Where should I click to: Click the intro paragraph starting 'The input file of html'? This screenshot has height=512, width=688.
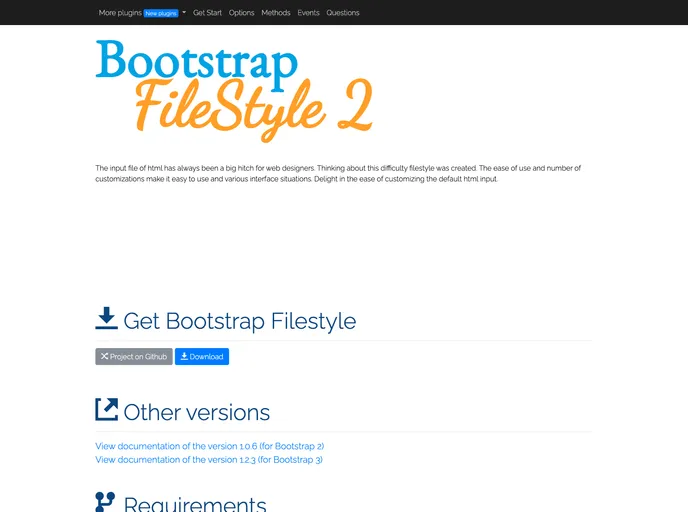coord(338,174)
